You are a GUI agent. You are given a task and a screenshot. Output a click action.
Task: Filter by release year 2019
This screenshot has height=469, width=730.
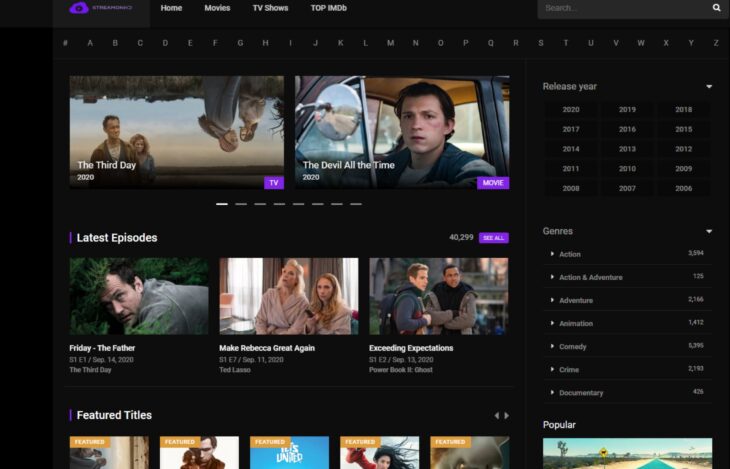pos(627,110)
